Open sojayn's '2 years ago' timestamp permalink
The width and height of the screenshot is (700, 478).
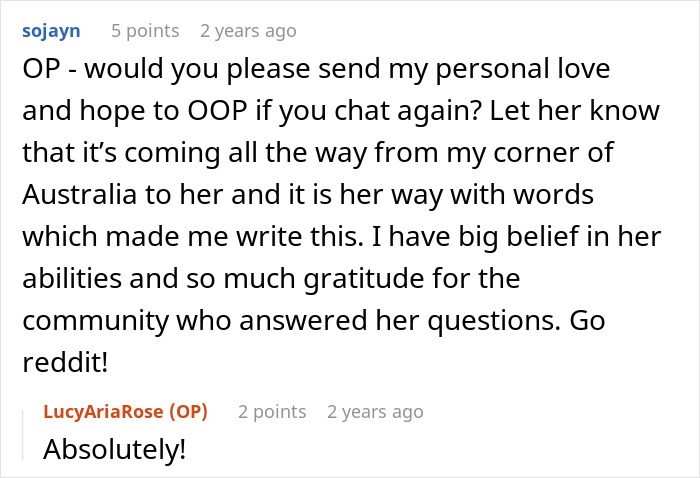click(248, 31)
